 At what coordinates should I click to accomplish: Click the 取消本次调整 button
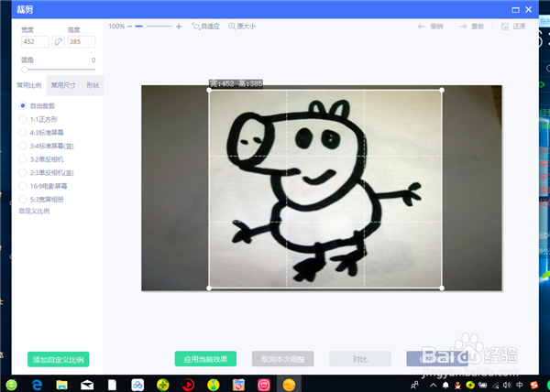[x=282, y=359]
